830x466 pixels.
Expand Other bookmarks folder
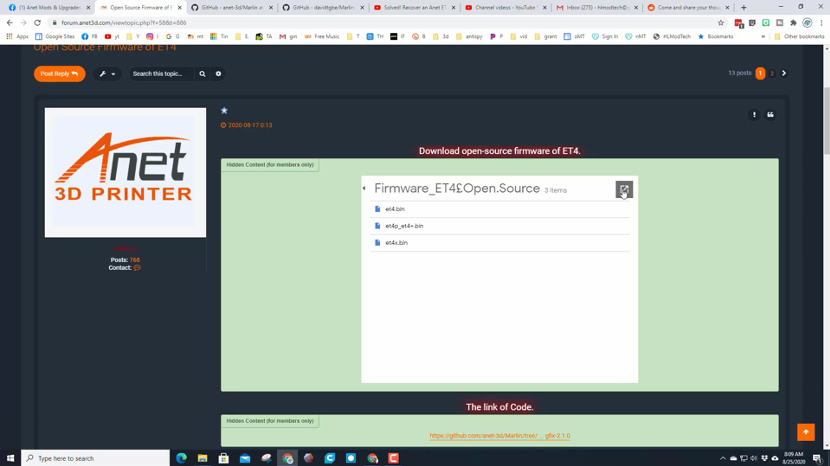click(799, 37)
